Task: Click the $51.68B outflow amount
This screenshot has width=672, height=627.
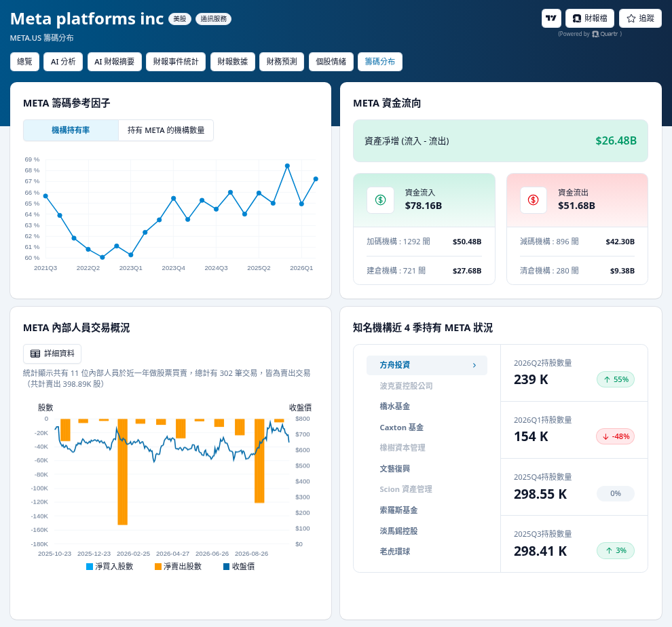Action: [576, 206]
